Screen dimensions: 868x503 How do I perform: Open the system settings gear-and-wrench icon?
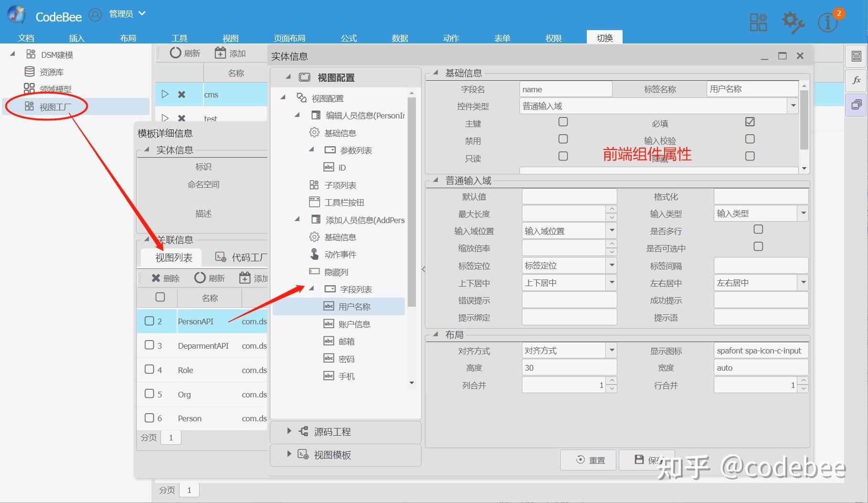tap(792, 21)
